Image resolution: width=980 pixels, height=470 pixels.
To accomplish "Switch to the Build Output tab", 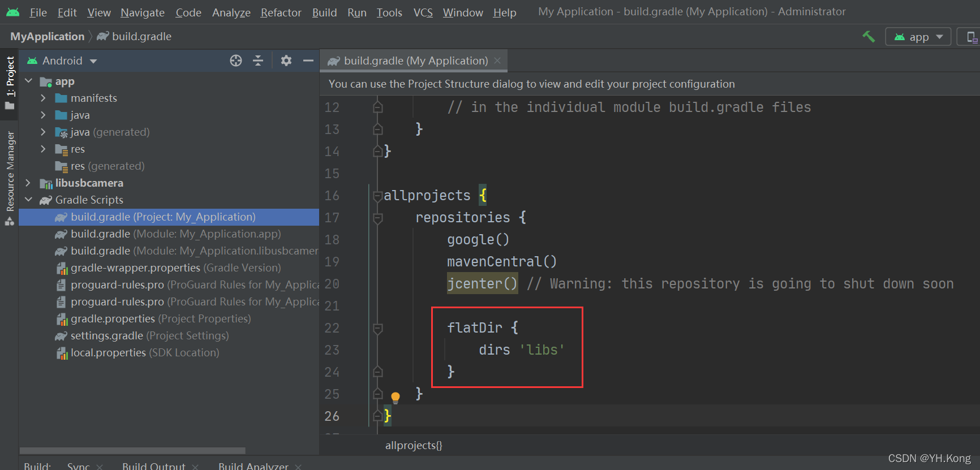I will click(x=153, y=466).
